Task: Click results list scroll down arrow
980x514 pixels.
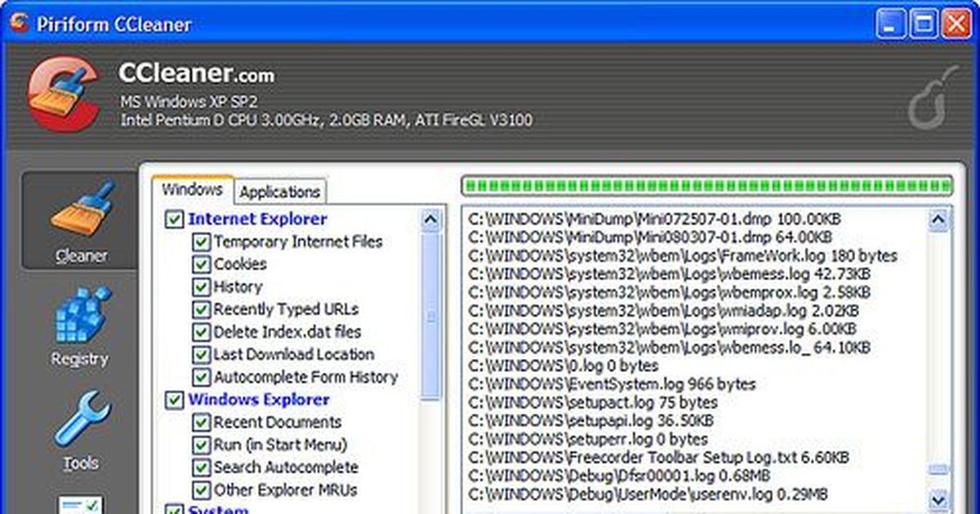Action: tap(938, 498)
